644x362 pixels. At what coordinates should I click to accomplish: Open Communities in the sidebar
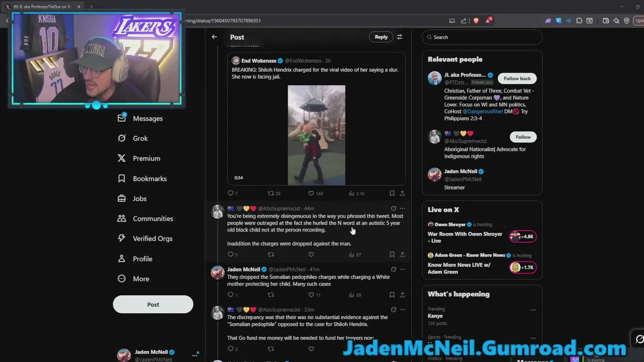(145, 219)
